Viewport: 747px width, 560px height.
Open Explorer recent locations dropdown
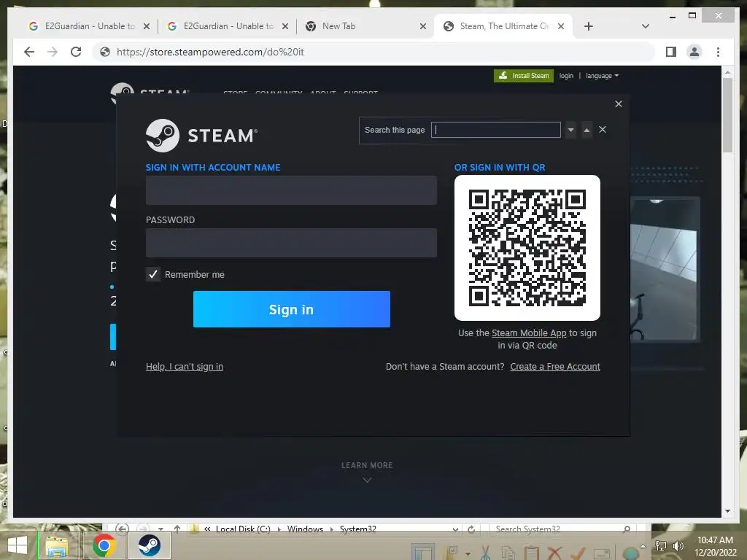160,529
